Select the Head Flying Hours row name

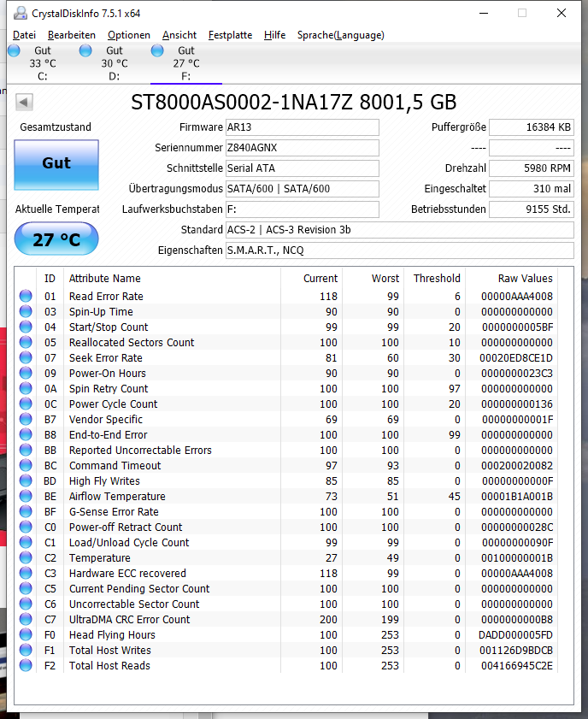pyautogui.click(x=112, y=634)
